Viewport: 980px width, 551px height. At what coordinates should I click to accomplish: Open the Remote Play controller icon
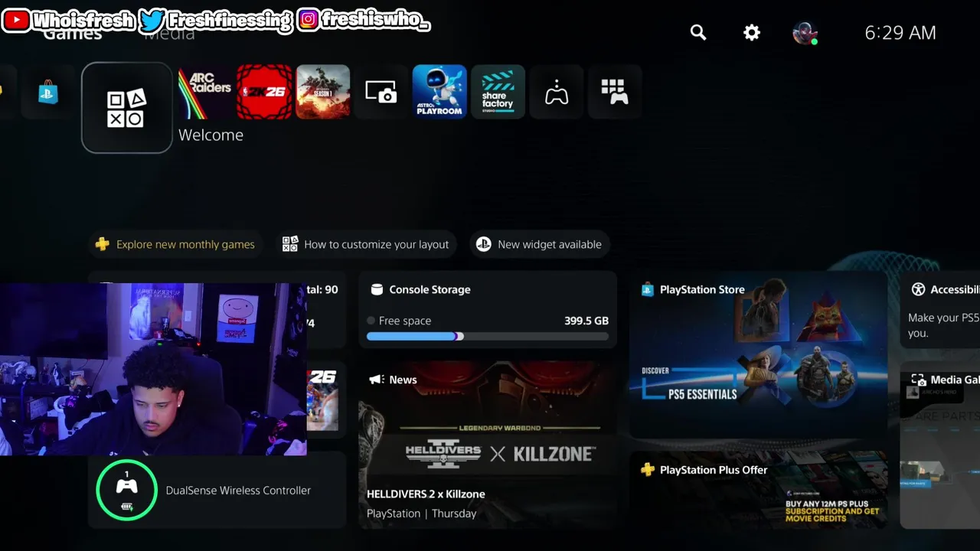click(x=557, y=92)
